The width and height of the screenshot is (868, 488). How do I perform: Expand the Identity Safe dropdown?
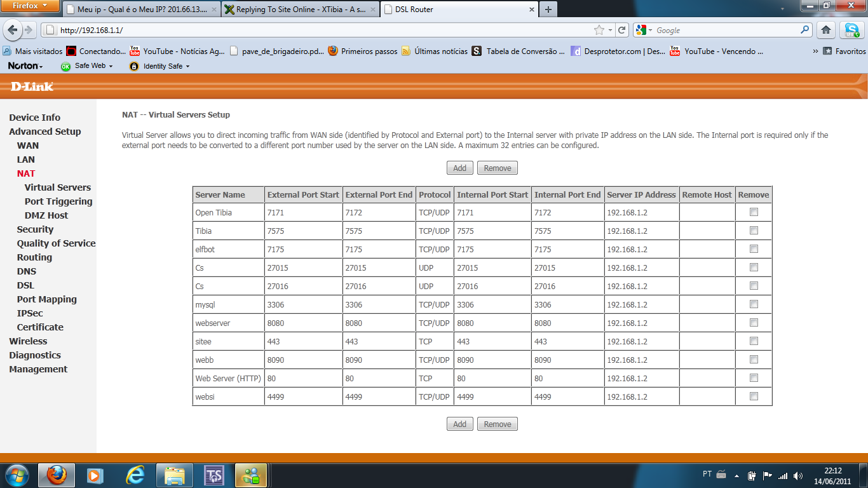point(187,66)
